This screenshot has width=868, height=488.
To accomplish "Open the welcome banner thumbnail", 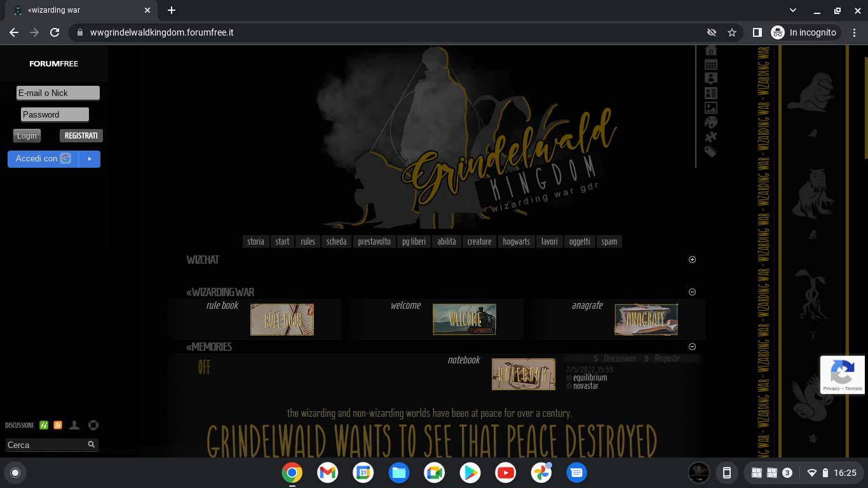I will (x=465, y=319).
